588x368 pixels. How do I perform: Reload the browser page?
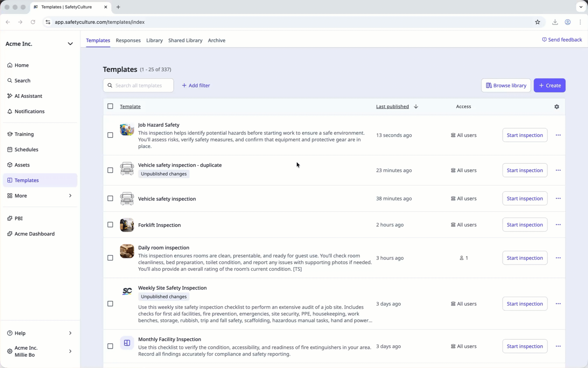pos(33,22)
